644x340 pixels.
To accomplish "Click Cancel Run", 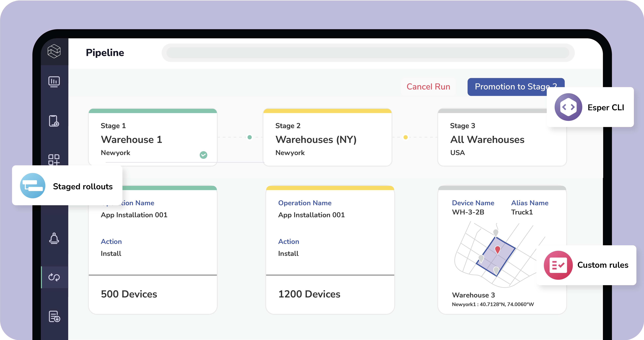I will [x=428, y=87].
